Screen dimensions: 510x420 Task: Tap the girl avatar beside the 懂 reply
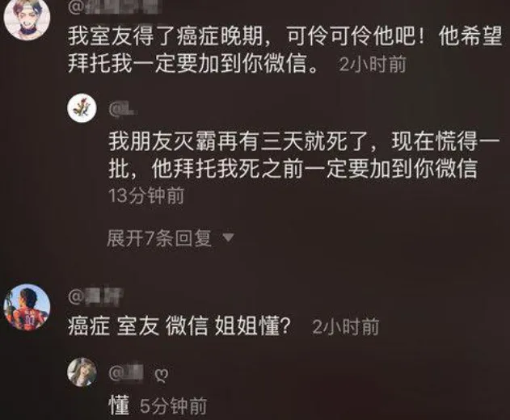pyautogui.click(x=82, y=372)
